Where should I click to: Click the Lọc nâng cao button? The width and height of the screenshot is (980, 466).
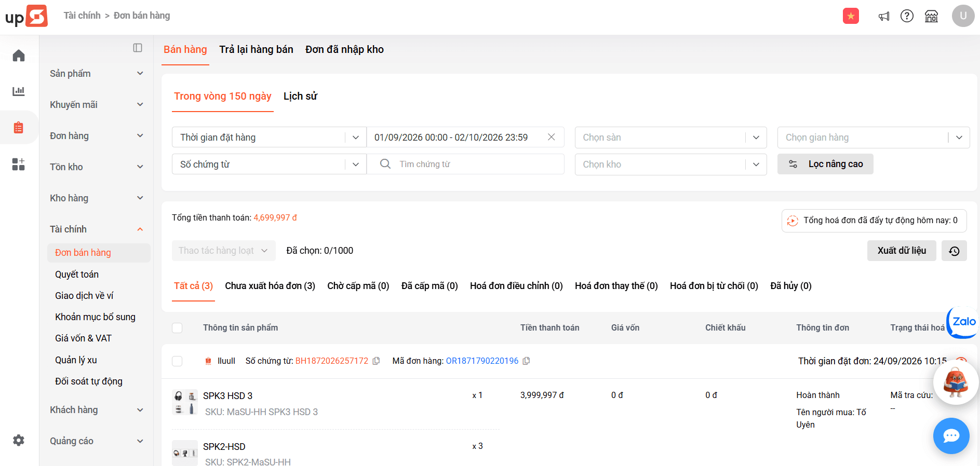coord(825,164)
